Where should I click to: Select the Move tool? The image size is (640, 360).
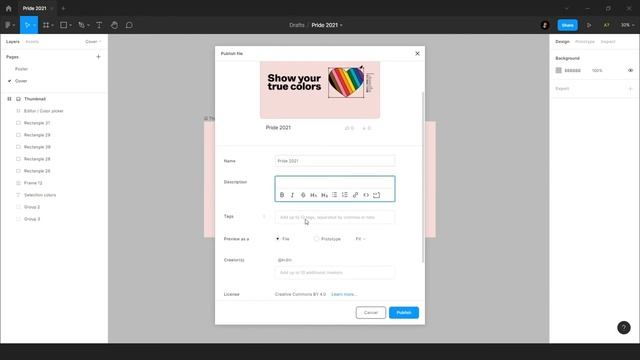coord(27,25)
